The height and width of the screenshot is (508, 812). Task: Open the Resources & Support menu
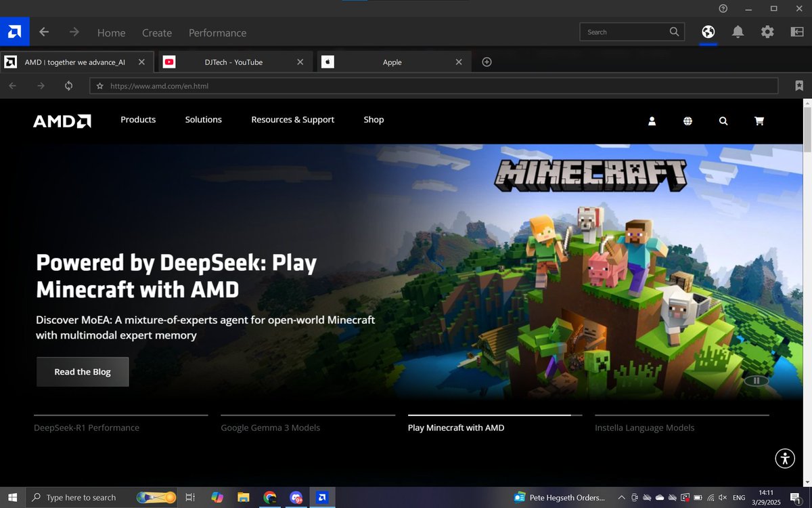coord(293,119)
